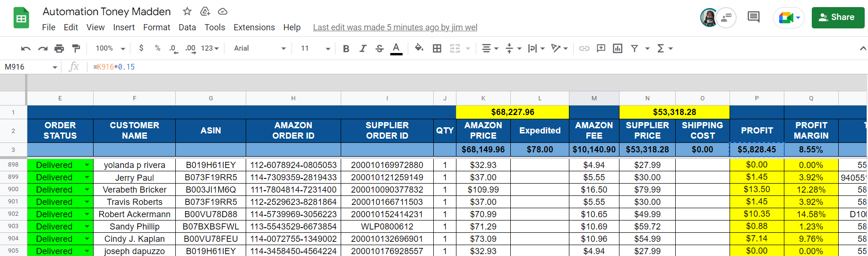The height and width of the screenshot is (256, 868).
Task: Click the insert comment icon
Action: point(601,48)
